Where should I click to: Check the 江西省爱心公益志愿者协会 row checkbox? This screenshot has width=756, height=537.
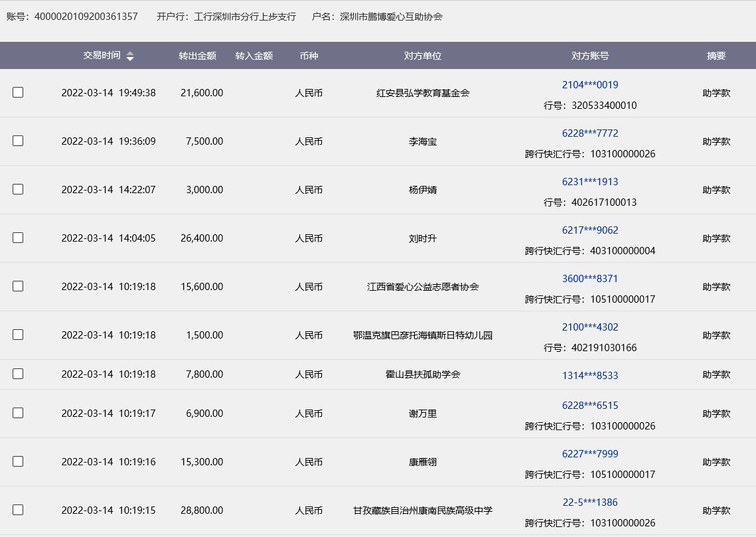[18, 286]
